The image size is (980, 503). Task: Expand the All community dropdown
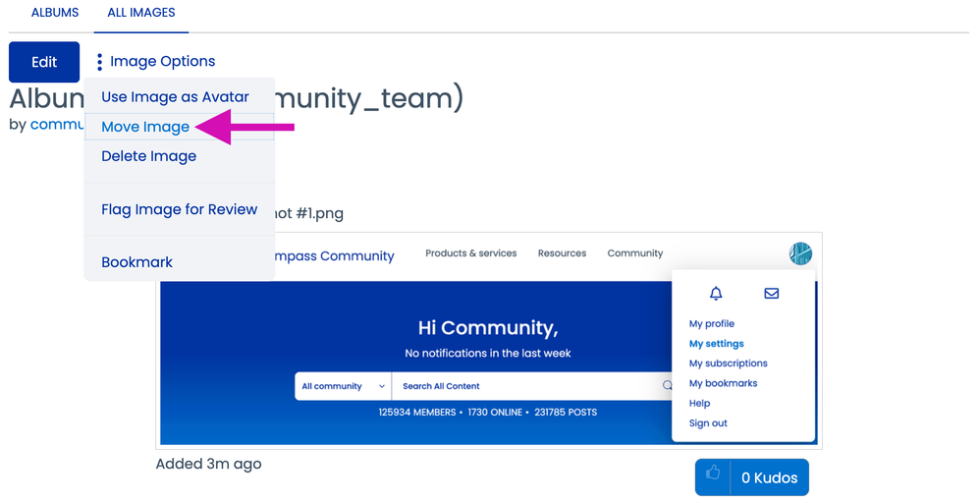343,386
